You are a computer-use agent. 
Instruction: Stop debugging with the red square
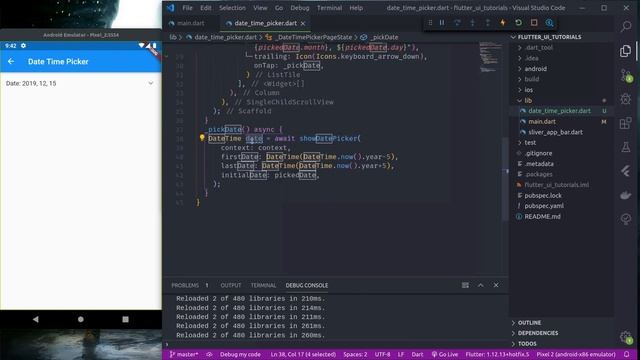[x=534, y=23]
